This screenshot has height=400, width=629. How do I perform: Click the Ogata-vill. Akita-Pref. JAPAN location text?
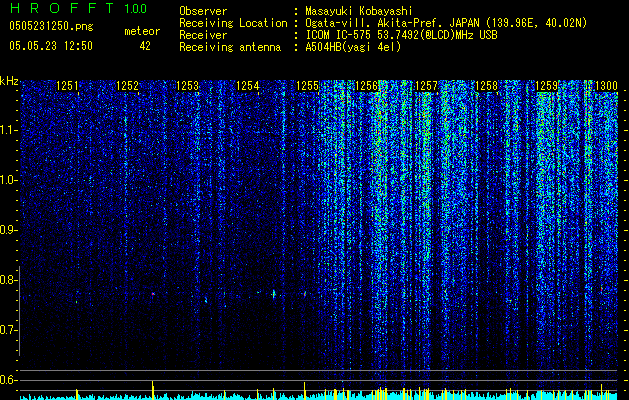click(446, 23)
